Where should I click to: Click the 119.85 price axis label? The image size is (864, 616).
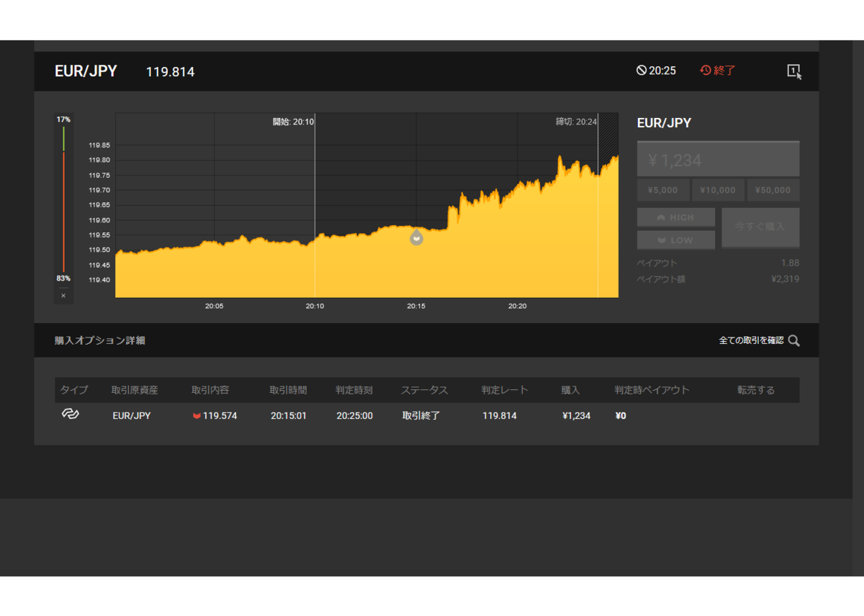(99, 145)
